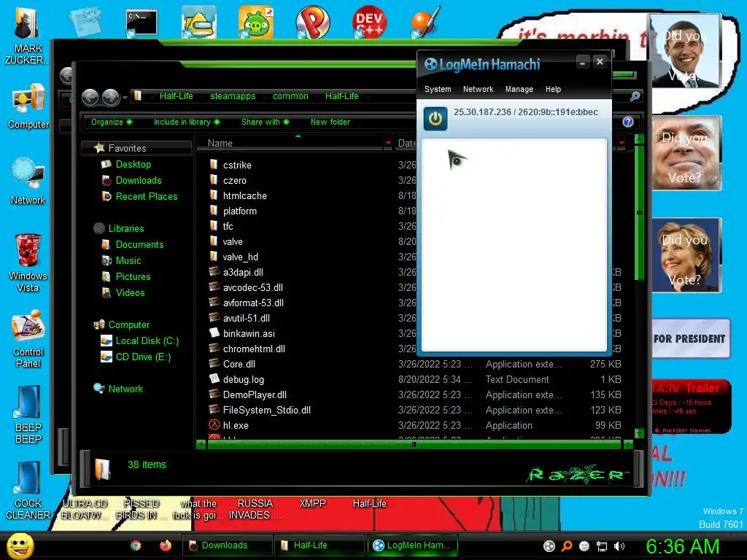Select the czero folder
This screenshot has width=747, height=560.
click(234, 181)
